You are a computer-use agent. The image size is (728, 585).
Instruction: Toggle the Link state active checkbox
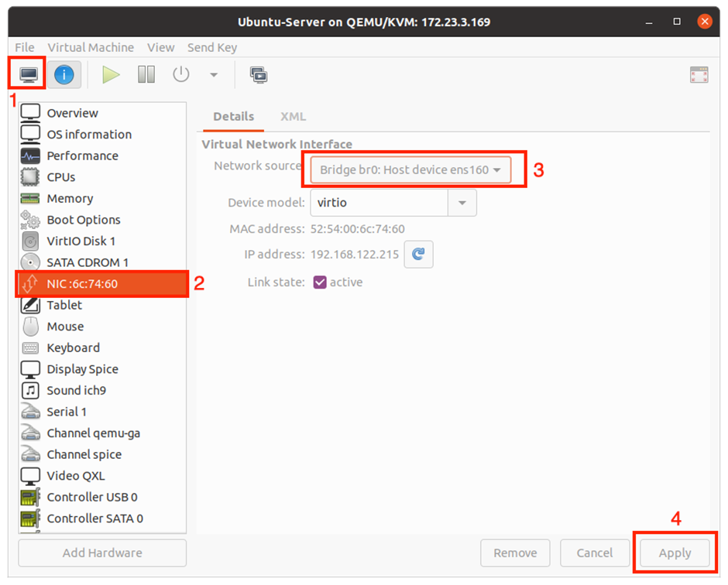point(320,282)
